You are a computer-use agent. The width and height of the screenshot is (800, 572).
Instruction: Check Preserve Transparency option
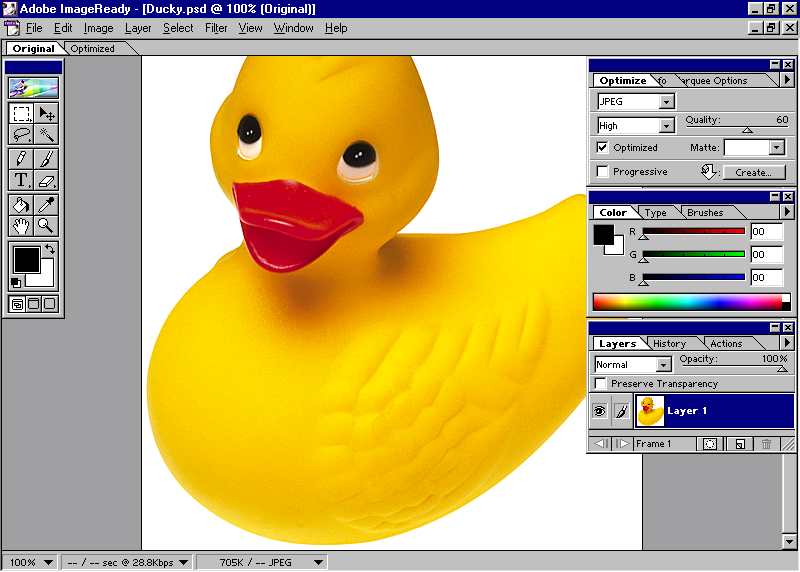601,383
